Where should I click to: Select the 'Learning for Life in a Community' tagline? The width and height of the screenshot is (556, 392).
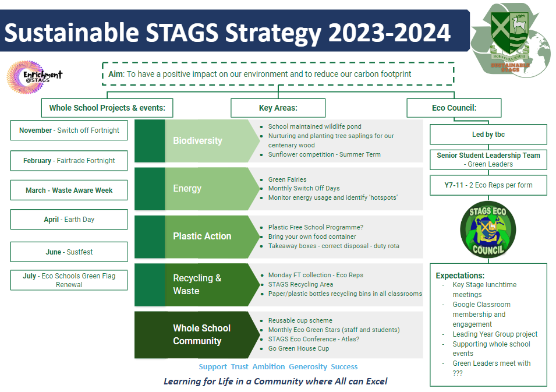click(x=275, y=382)
